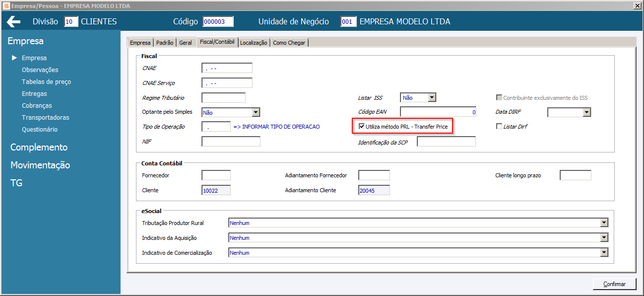Select Cobranças in sidebar

coord(37,105)
